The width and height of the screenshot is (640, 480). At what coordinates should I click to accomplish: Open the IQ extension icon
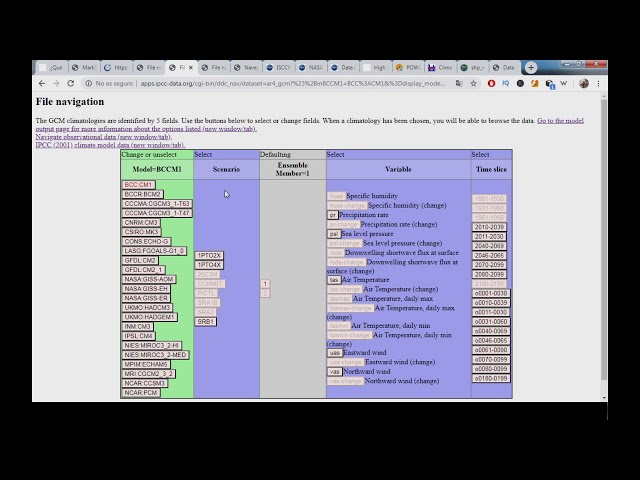(x=506, y=83)
